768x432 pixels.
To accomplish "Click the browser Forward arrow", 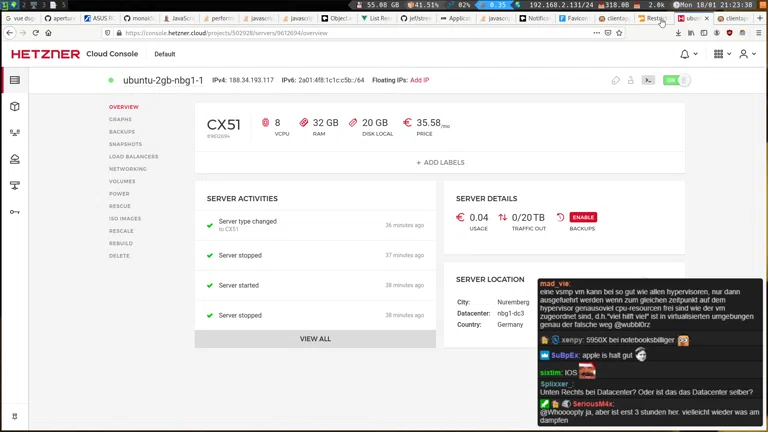I will pyautogui.click(x=23, y=33).
